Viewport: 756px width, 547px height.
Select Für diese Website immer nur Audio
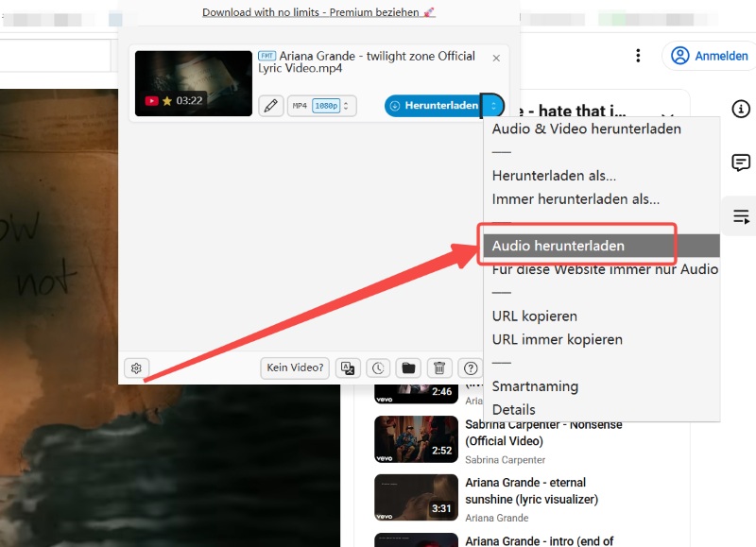pos(605,269)
